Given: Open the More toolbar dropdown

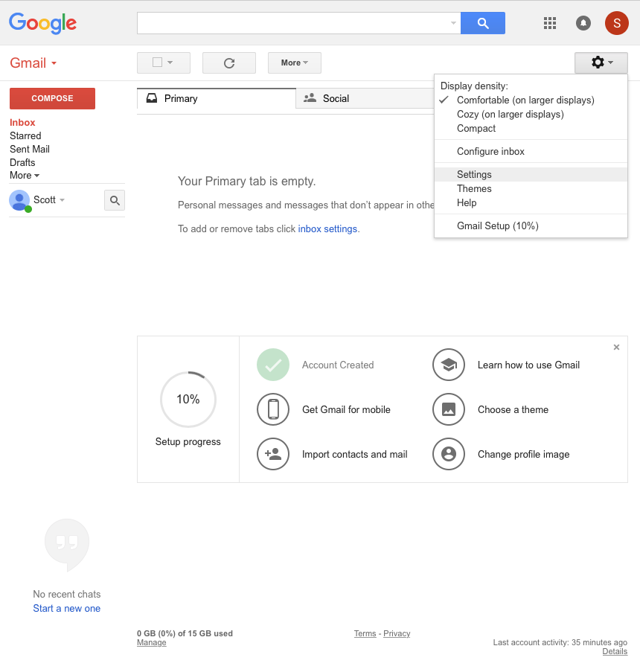Looking at the screenshot, I should coord(295,63).
